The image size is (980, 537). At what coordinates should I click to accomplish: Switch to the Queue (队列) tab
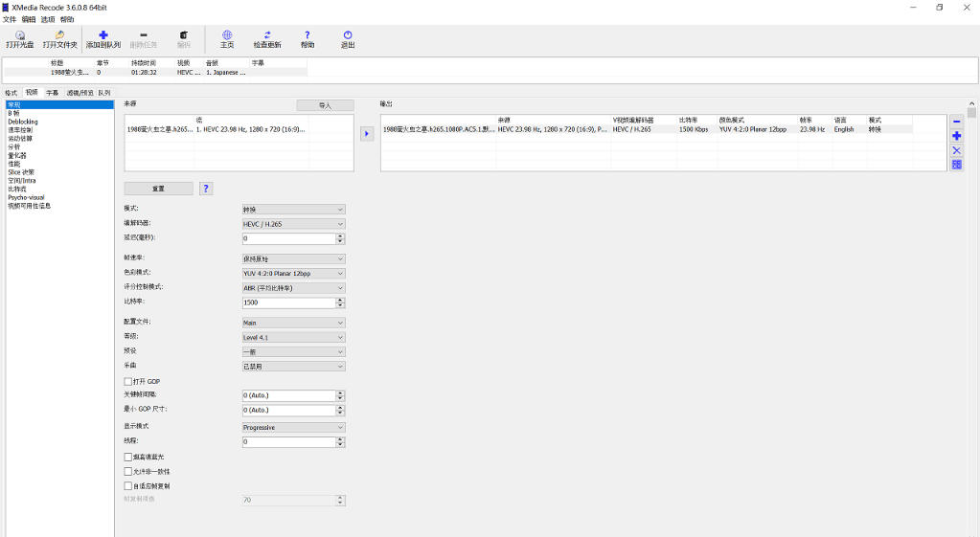104,93
